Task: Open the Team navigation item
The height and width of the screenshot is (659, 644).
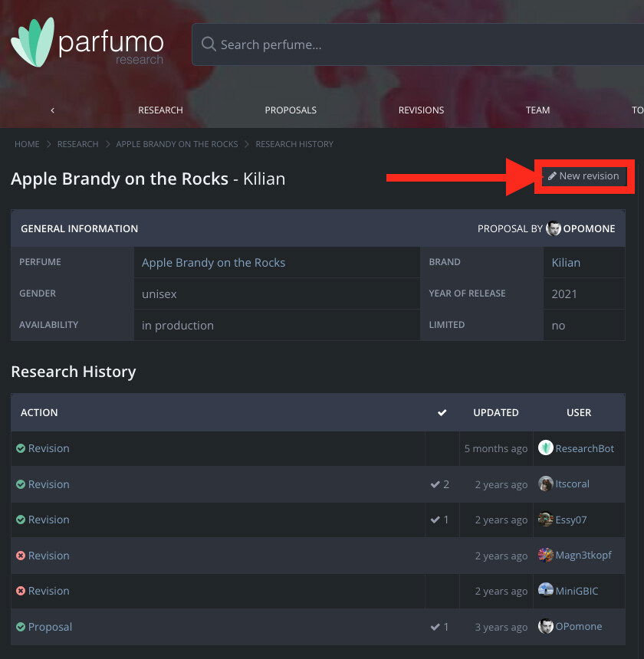Action: coord(537,110)
